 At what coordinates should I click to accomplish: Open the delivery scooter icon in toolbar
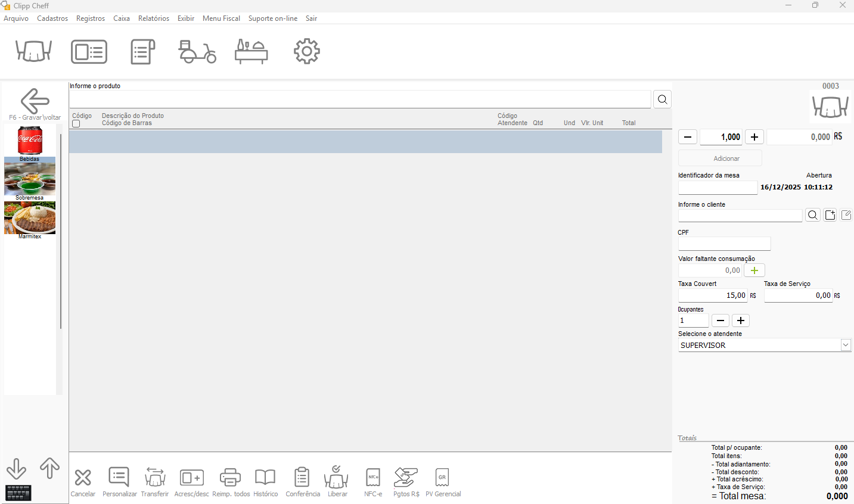click(x=197, y=52)
